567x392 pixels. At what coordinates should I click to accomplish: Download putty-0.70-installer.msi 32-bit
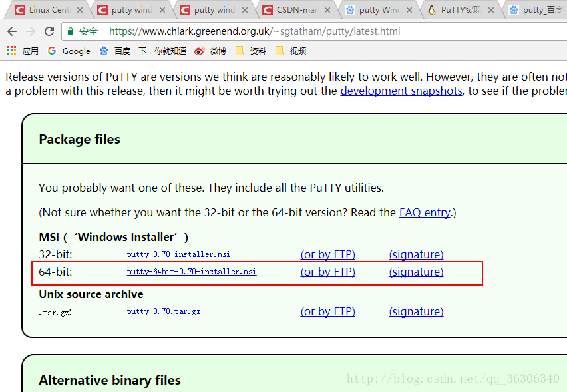[178, 254]
